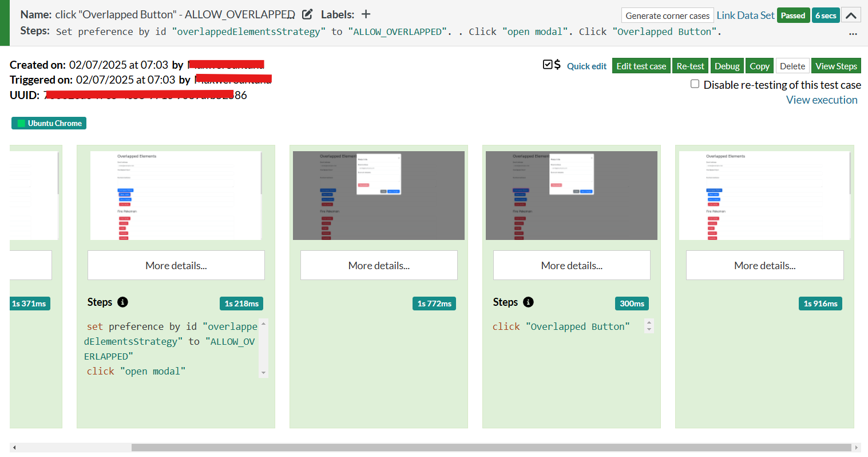The image size is (868, 457).
Task: Collapse test case with chevron-up button
Action: (851, 15)
